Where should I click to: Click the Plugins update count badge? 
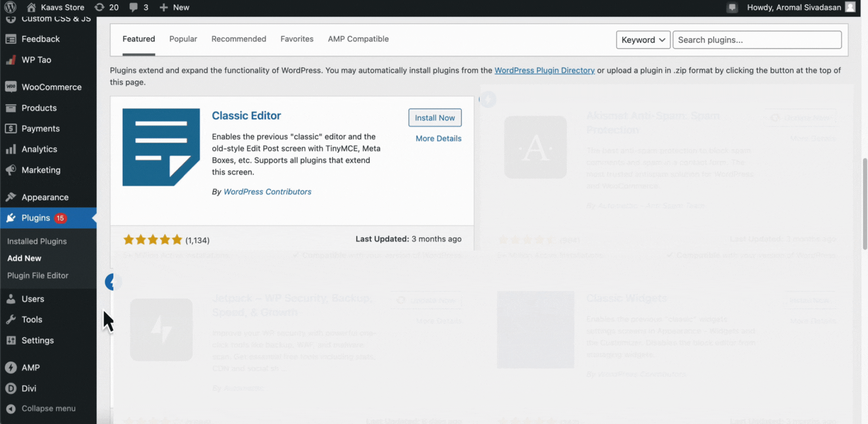pos(60,218)
